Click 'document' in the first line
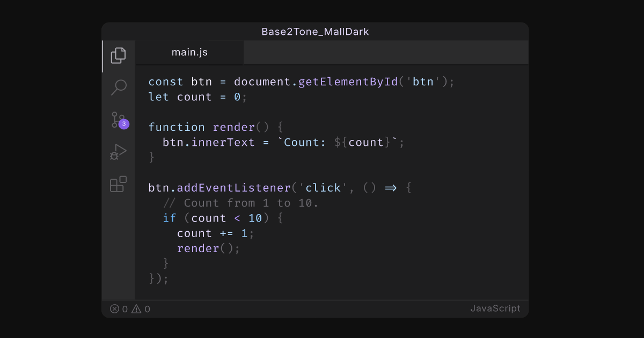Viewport: 644px width, 338px height. pos(262,82)
